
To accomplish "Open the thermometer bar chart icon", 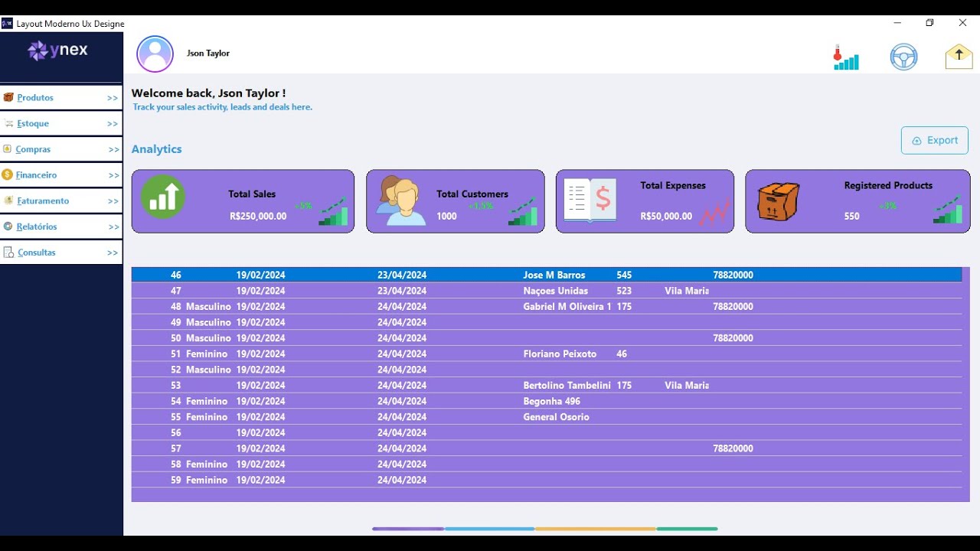I will click(846, 57).
